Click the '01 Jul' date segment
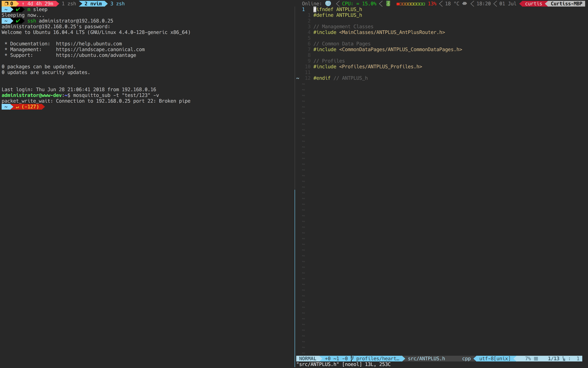588x368 pixels. [508, 4]
